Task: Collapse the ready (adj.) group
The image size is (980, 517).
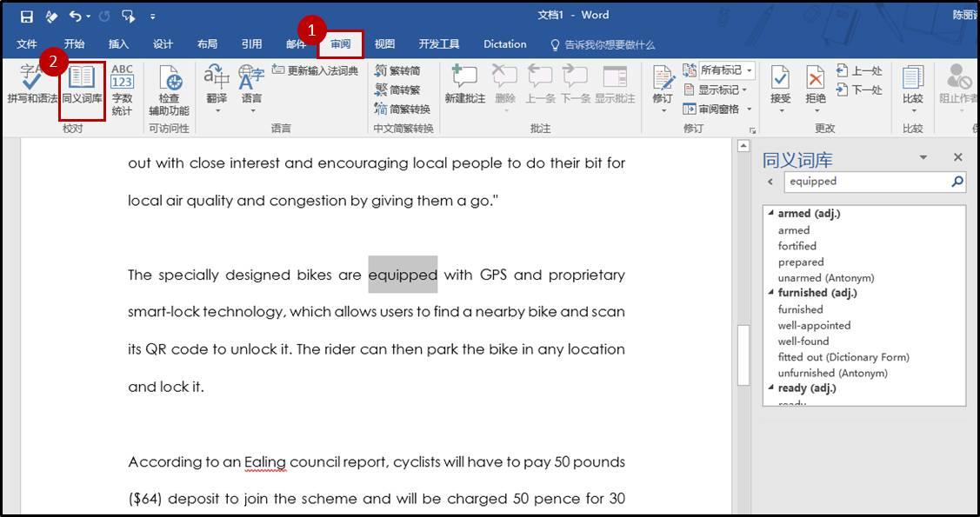Action: tap(771, 388)
